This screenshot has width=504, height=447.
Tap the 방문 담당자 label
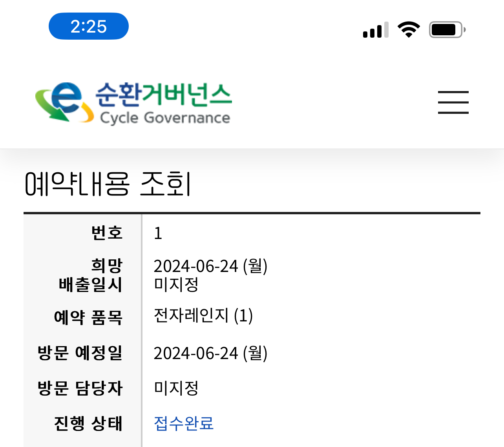(x=80, y=388)
